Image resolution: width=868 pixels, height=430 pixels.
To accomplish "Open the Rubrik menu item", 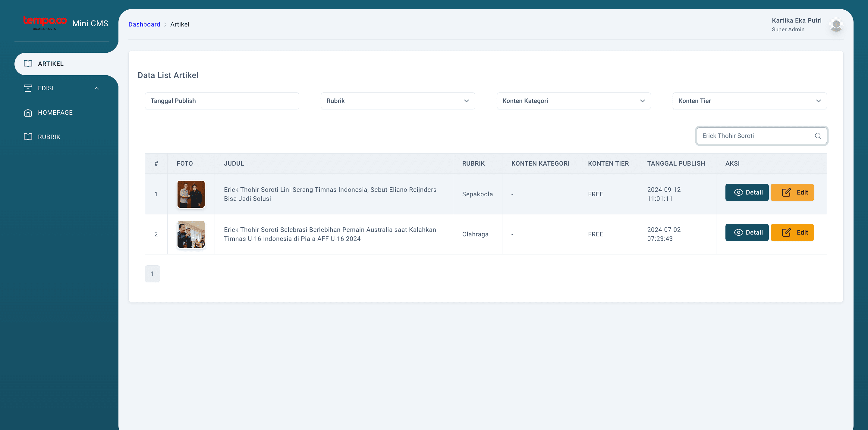I will click(x=62, y=137).
